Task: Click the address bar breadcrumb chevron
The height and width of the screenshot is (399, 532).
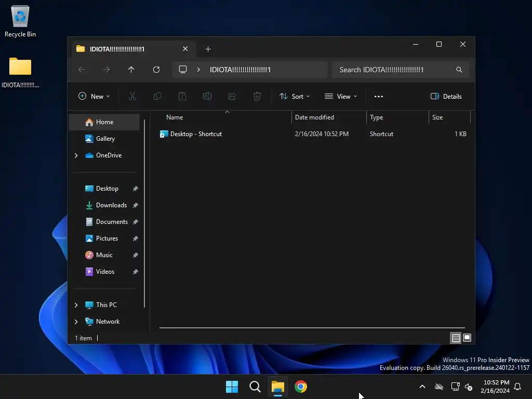Action: (x=198, y=70)
